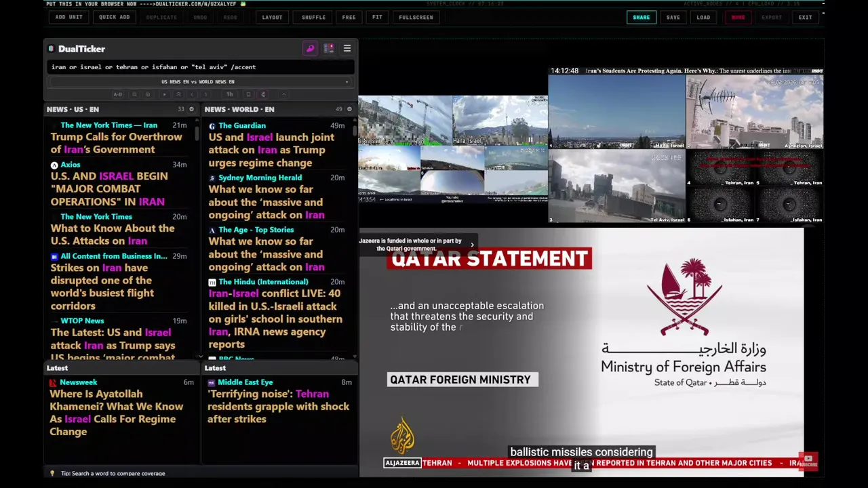Click the search query input field
Viewport: 868px width, 488px height.
click(201, 67)
